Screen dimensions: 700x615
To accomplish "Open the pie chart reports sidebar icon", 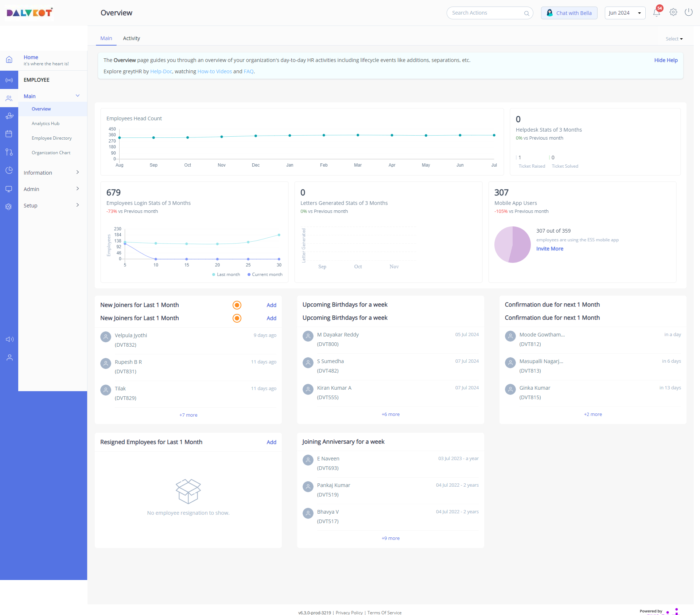I will click(x=9, y=170).
